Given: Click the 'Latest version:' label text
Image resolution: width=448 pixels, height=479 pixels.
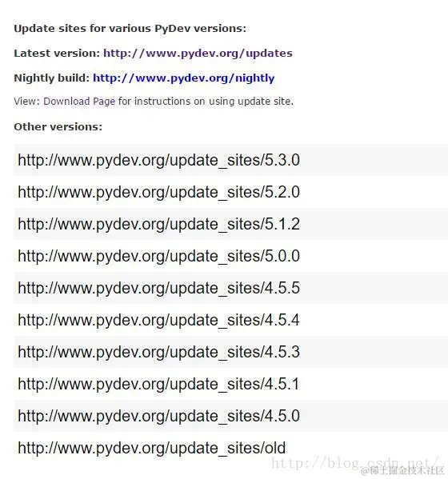Looking at the screenshot, I should (x=57, y=54).
